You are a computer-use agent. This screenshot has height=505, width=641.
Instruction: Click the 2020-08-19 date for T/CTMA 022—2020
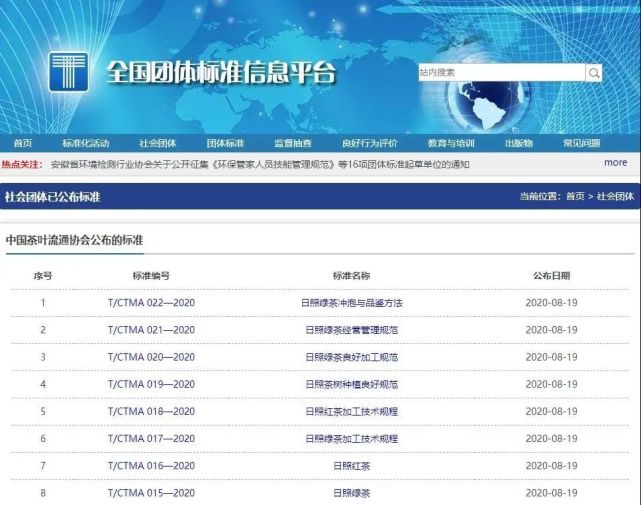[551, 303]
